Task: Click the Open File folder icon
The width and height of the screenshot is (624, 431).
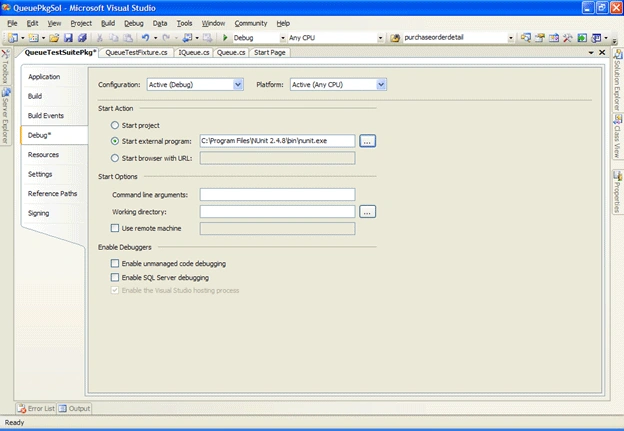Action: [x=54, y=38]
